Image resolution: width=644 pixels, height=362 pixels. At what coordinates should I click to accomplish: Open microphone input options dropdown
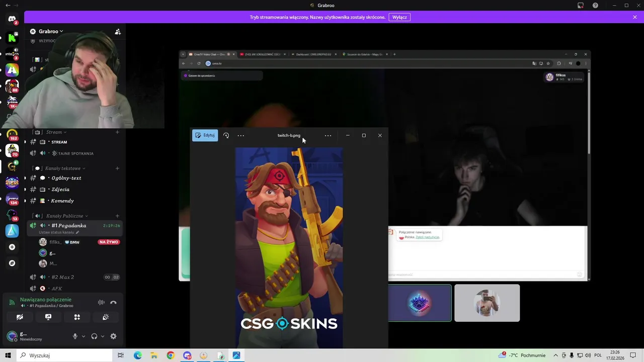click(x=84, y=336)
